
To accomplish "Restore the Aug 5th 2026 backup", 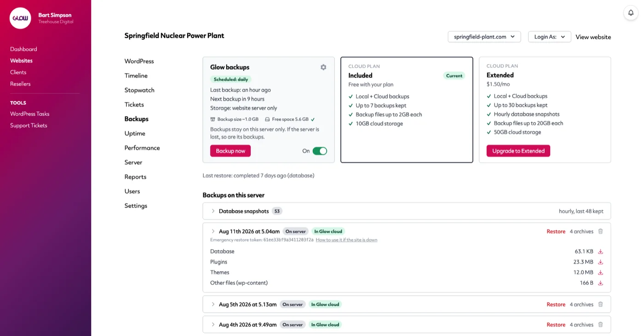I will click(556, 305).
